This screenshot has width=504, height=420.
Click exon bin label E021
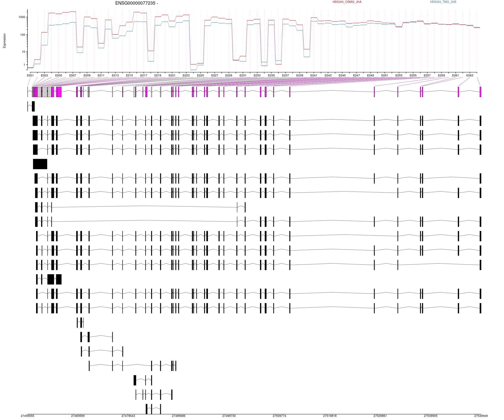(172, 75)
